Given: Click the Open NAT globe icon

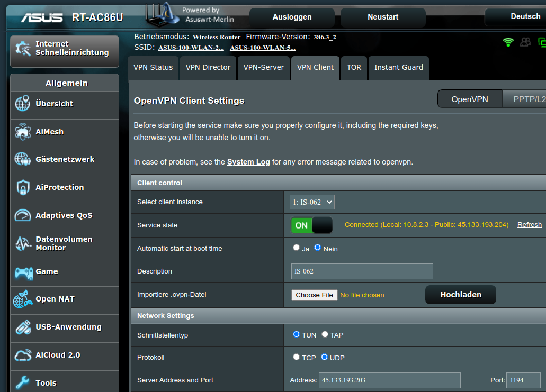Looking at the screenshot, I should [23, 299].
